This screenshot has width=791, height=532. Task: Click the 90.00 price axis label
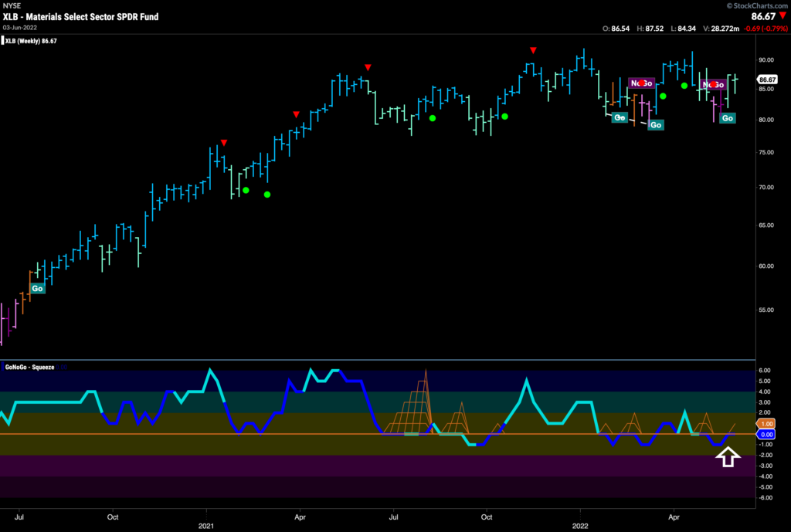click(766, 60)
